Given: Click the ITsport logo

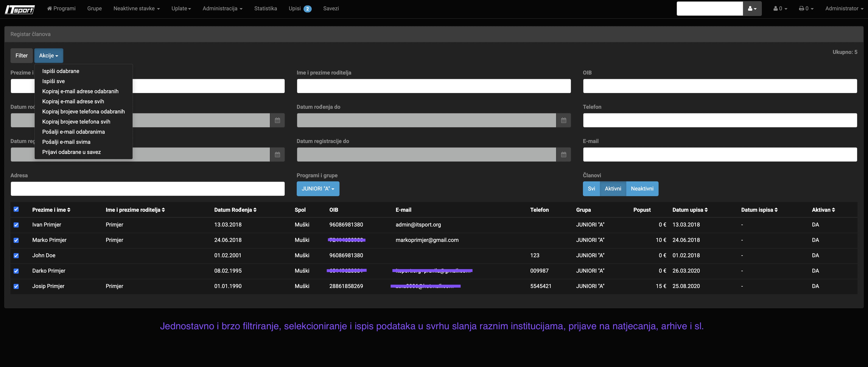Looking at the screenshot, I should pos(20,9).
